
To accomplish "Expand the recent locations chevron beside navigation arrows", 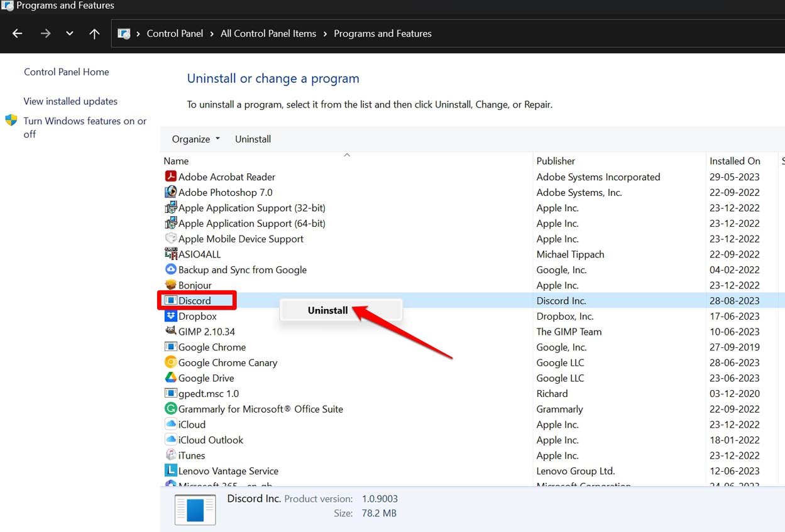I will (x=69, y=33).
